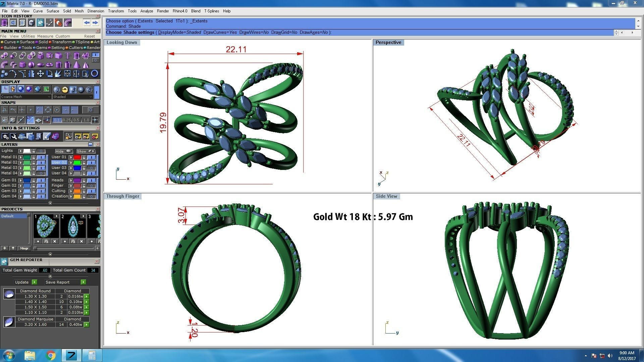The width and height of the screenshot is (644, 362).
Task: Select project thumbnail 2
Action: (x=73, y=226)
